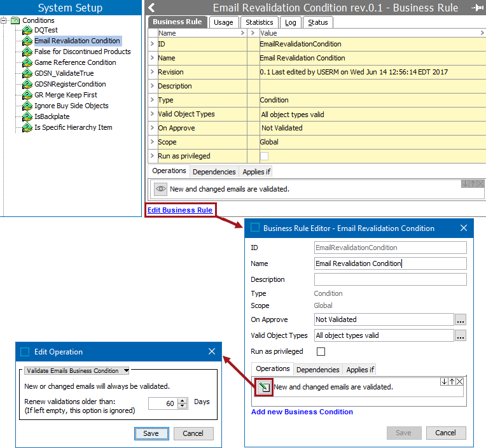
Task: Collapse the Conditions tree node
Action: click(4, 20)
